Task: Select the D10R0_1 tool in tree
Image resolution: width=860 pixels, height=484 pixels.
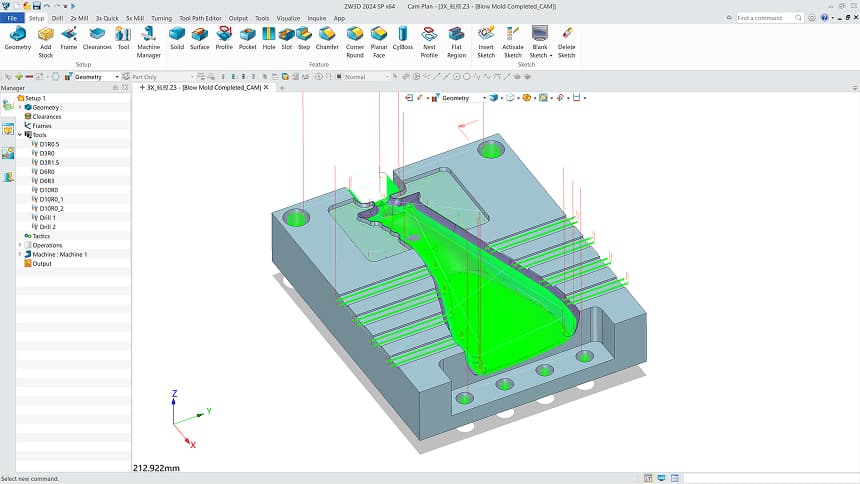Action: (x=52, y=199)
